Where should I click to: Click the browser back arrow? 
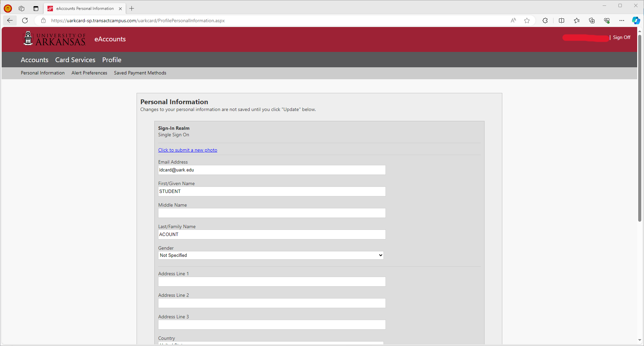click(10, 20)
